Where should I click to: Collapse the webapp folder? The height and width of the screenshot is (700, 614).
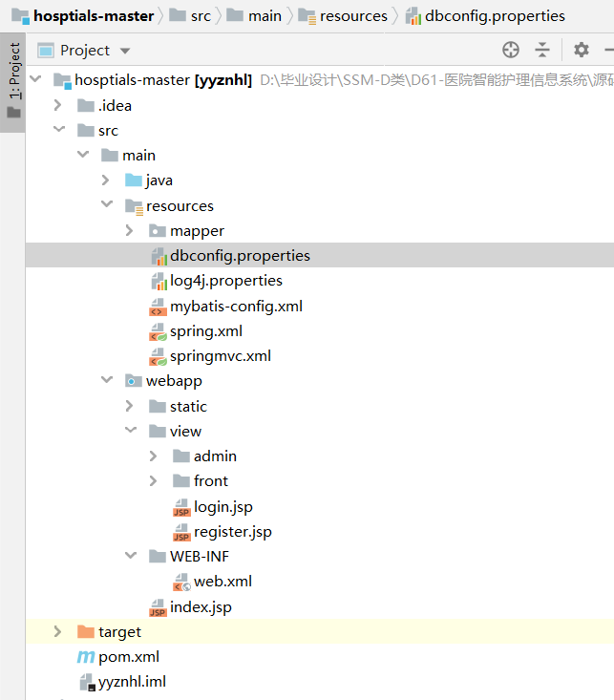pyautogui.click(x=106, y=381)
